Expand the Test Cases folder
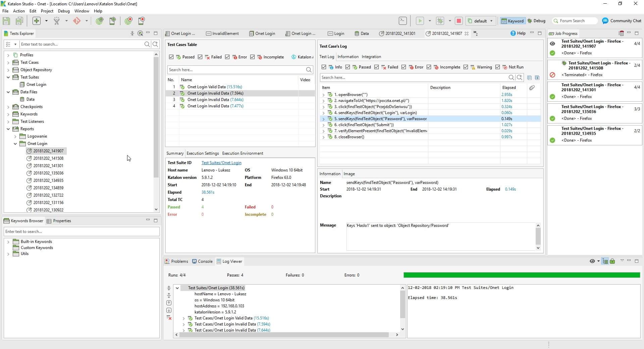Screen dimensions: 644x349 [8, 62]
